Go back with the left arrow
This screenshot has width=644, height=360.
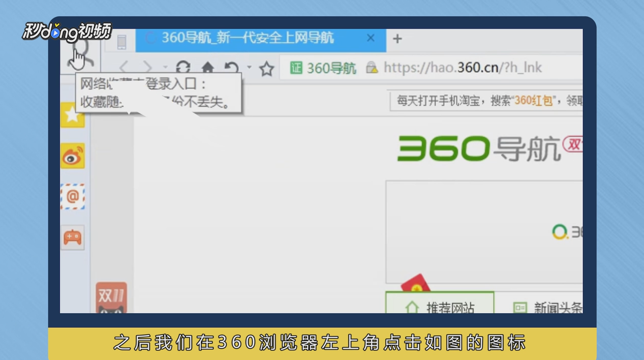click(x=124, y=68)
